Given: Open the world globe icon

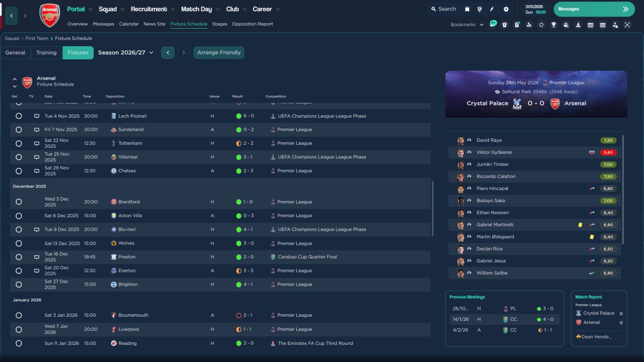Looking at the screenshot, I should 479,9.
